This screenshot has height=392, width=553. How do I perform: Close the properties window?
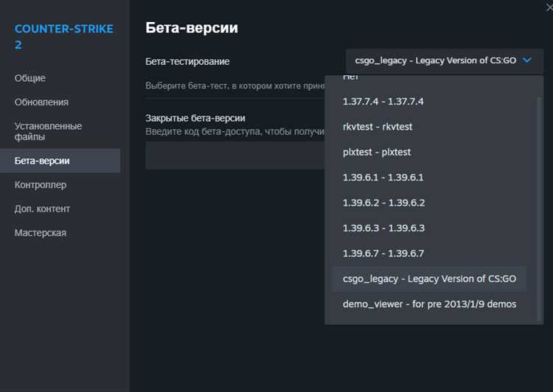[549, 7]
